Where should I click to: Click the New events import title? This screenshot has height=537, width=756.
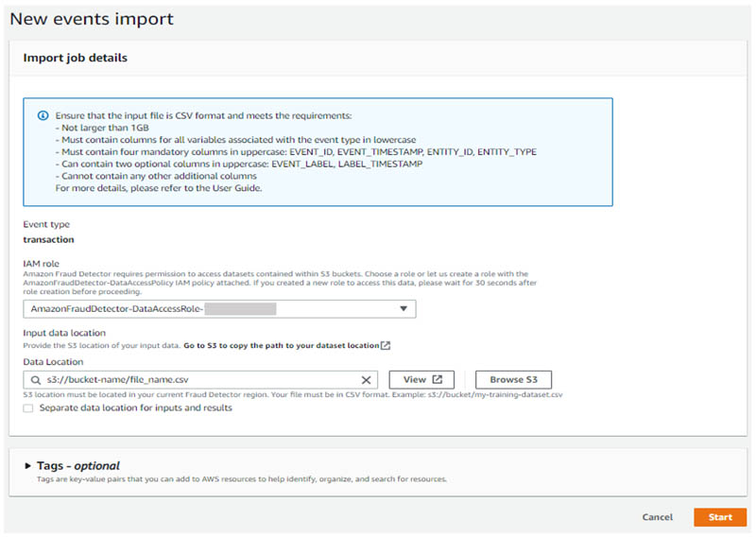[92, 19]
